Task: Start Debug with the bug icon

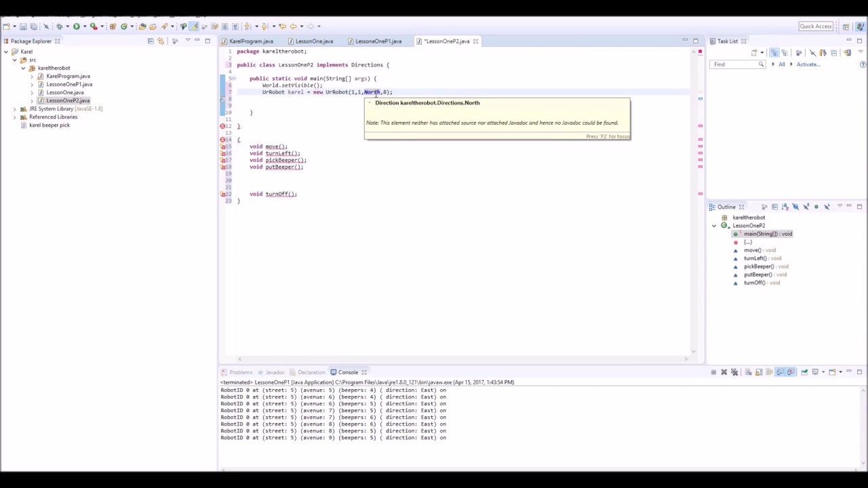Action: (60, 26)
